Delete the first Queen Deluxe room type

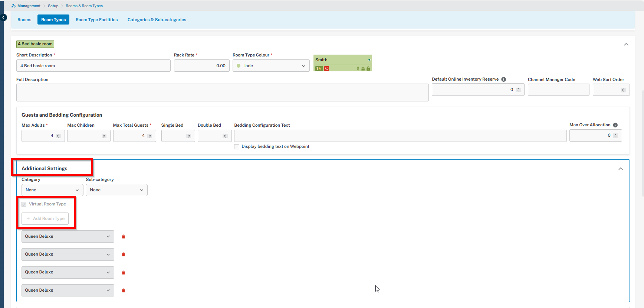pos(124,237)
